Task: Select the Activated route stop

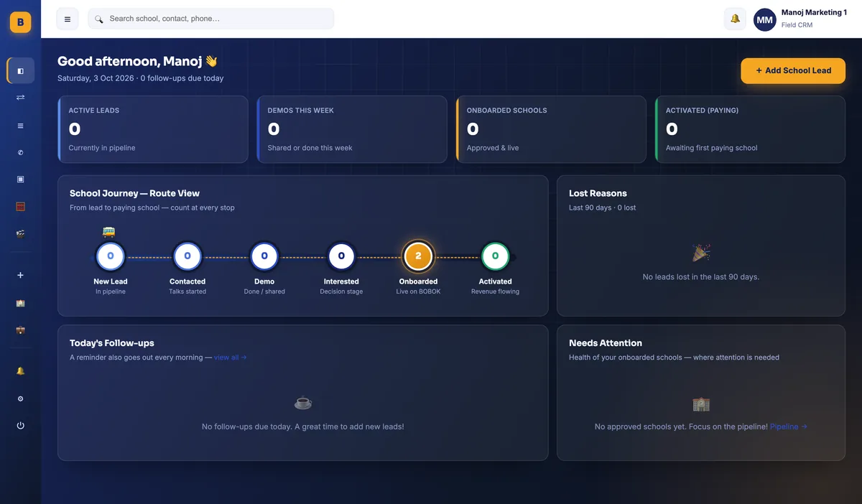Action: [x=495, y=256]
